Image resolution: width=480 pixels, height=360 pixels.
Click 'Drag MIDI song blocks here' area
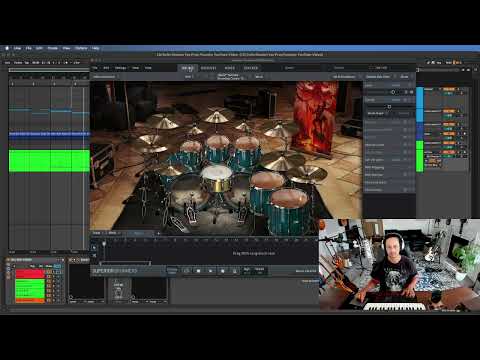point(254,253)
